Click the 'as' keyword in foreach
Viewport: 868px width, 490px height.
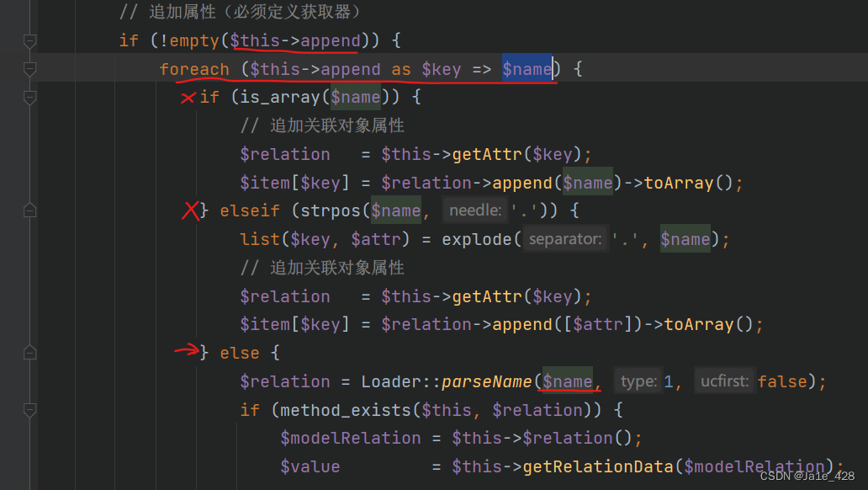[x=401, y=69]
